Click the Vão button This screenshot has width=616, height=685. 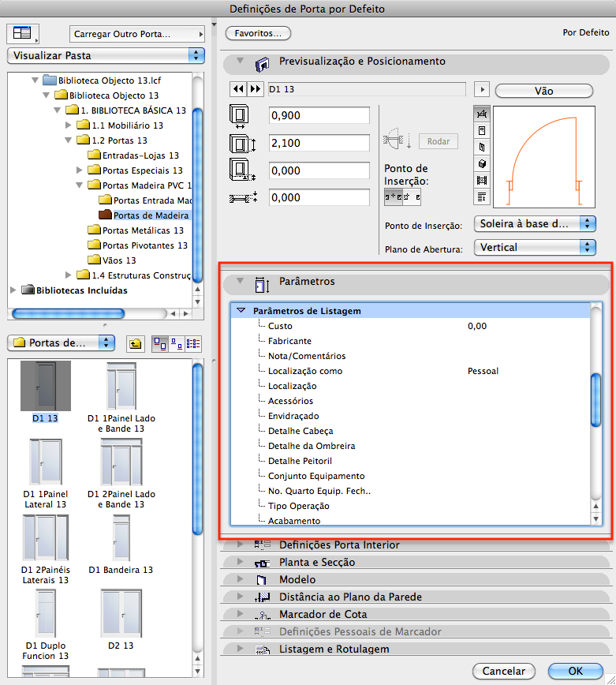[544, 91]
